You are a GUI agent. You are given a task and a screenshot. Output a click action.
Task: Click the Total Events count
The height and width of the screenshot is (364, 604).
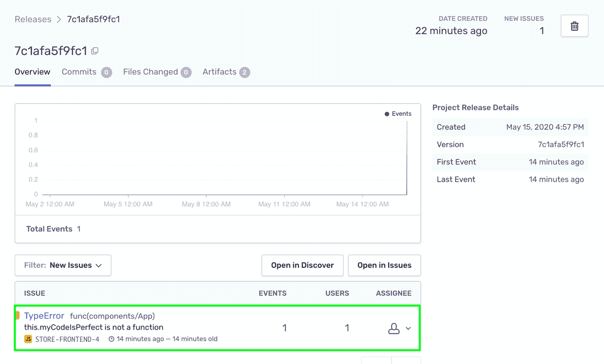click(x=79, y=229)
